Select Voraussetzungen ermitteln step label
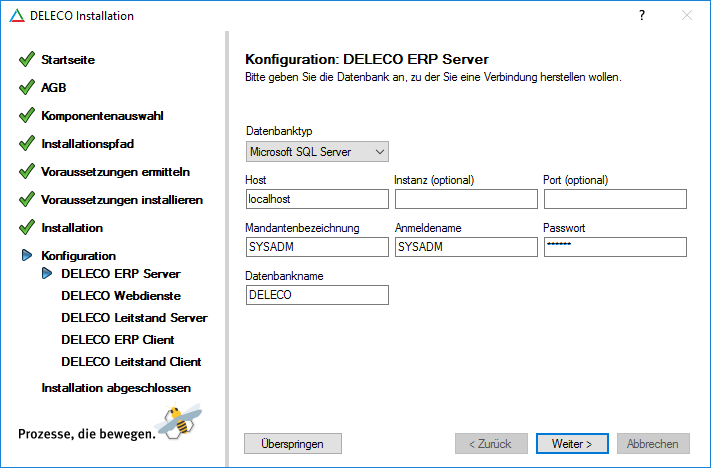The height and width of the screenshot is (468, 711). pos(115,172)
